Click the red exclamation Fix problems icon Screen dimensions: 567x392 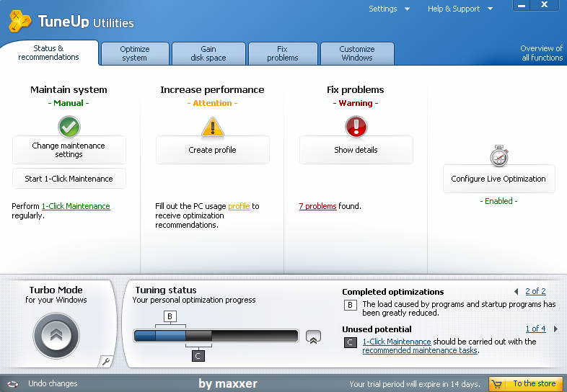pos(356,127)
